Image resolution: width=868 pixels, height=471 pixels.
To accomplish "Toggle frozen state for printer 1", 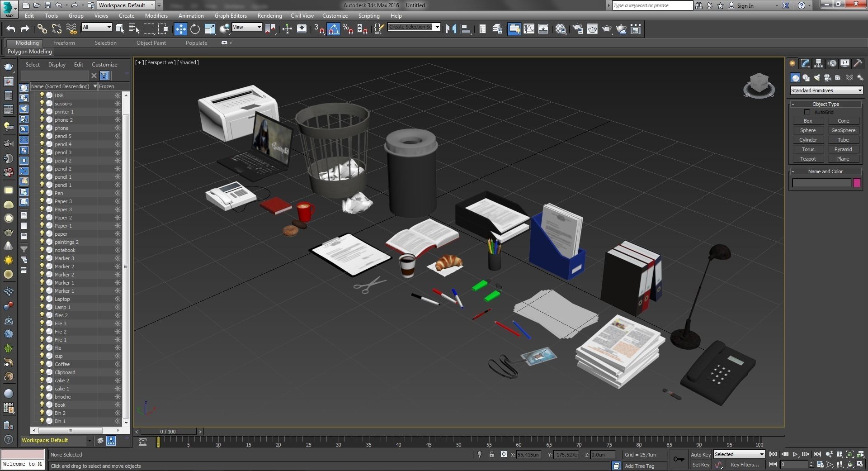I will coord(118,112).
